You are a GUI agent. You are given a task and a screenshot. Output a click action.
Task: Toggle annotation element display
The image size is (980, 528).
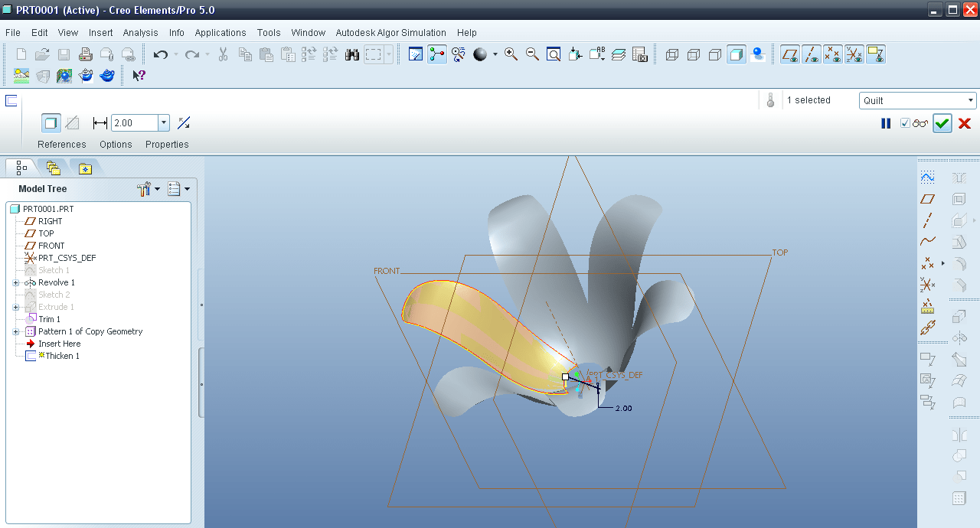pyautogui.click(x=876, y=54)
